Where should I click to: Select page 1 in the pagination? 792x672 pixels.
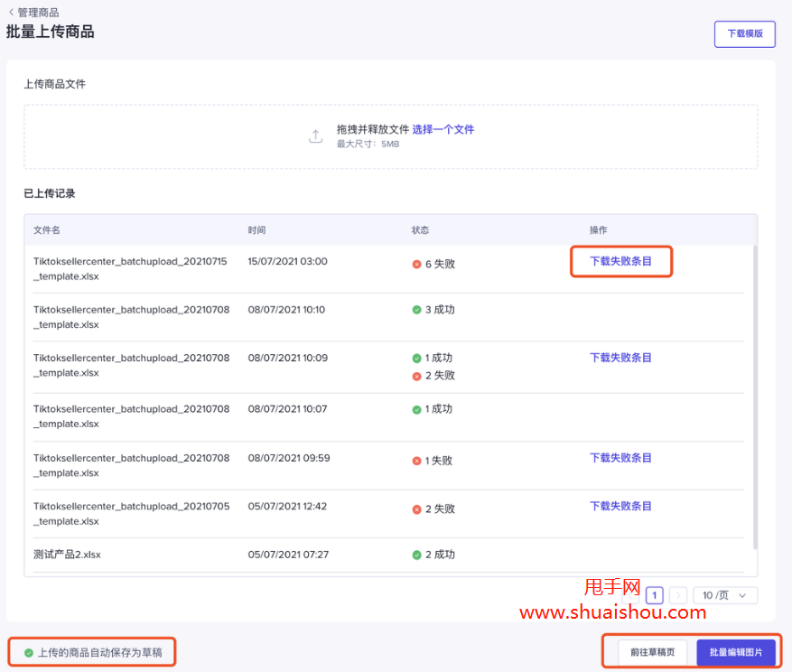[x=654, y=595]
